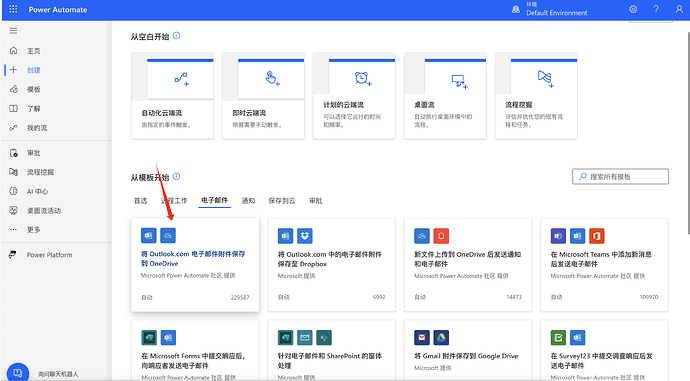690x381 pixels.
Task: Go to 主页 in the sidebar
Action: [33, 51]
